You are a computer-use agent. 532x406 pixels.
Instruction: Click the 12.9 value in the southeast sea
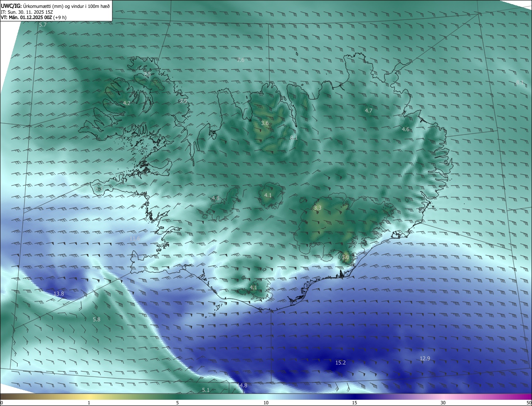pyautogui.click(x=425, y=359)
